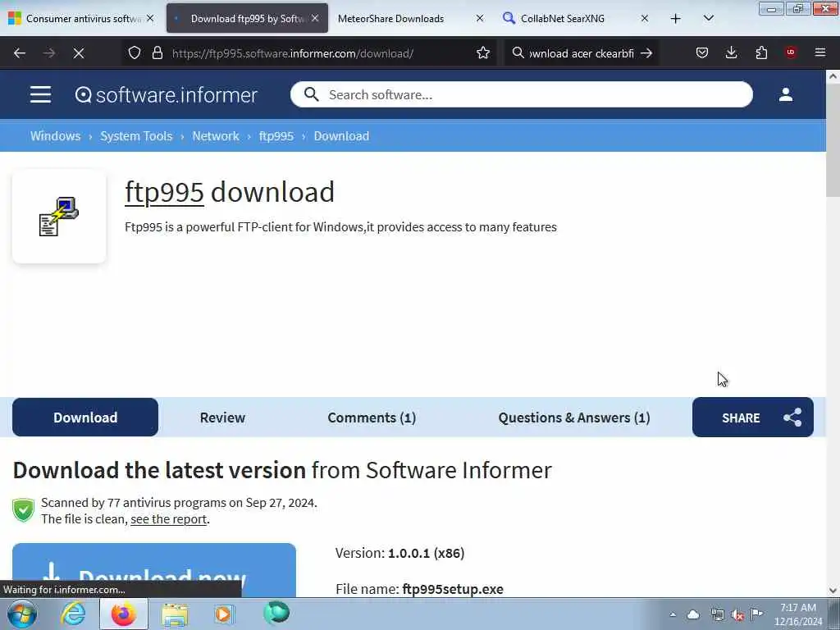Screen dimensions: 840x630
Task: Open Windows Media Player from taskbar
Action: click(223, 614)
